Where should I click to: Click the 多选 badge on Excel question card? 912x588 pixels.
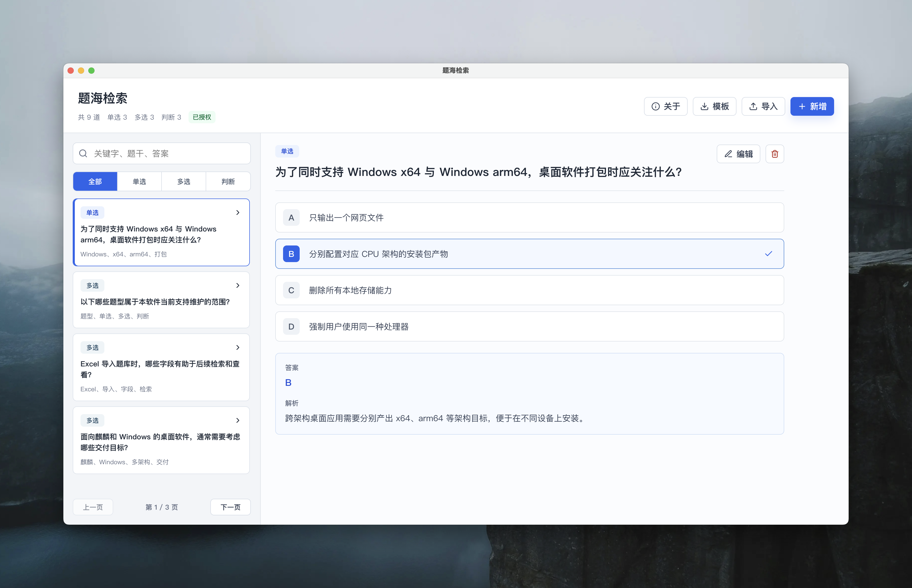92,347
